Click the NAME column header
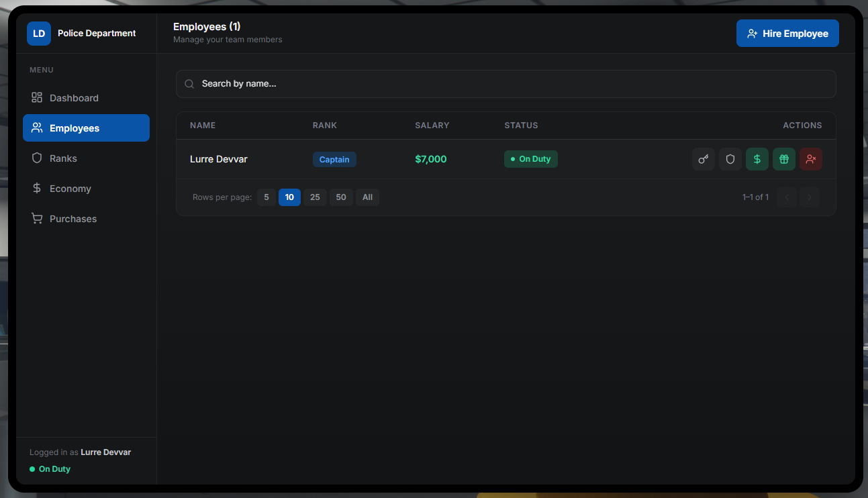Screen dimensions: 868x498 click(203, 126)
